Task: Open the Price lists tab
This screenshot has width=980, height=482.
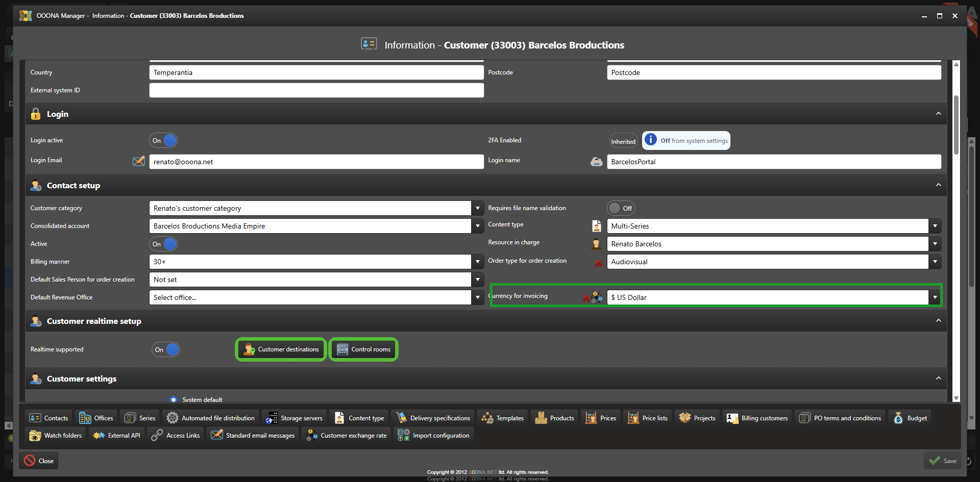Action: pyautogui.click(x=648, y=418)
